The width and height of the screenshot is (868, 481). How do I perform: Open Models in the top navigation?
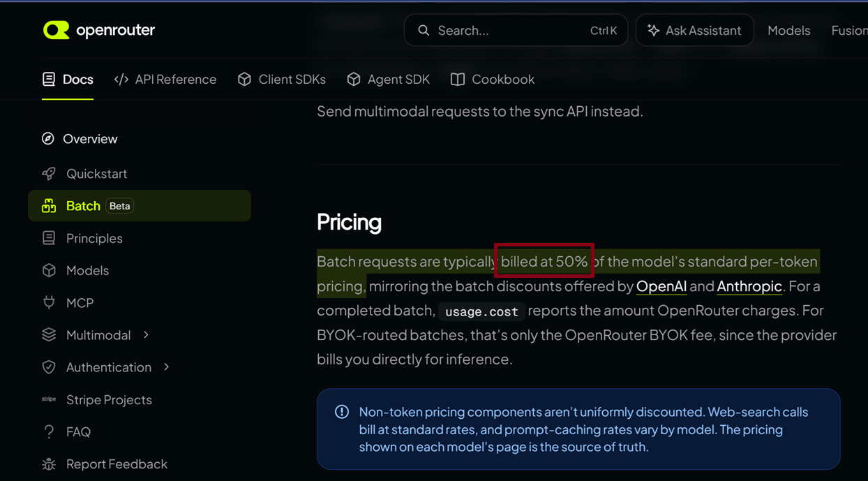pos(789,31)
